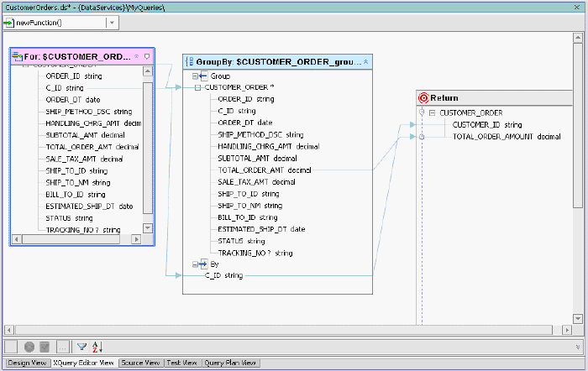Click the For node icon

coord(18,57)
